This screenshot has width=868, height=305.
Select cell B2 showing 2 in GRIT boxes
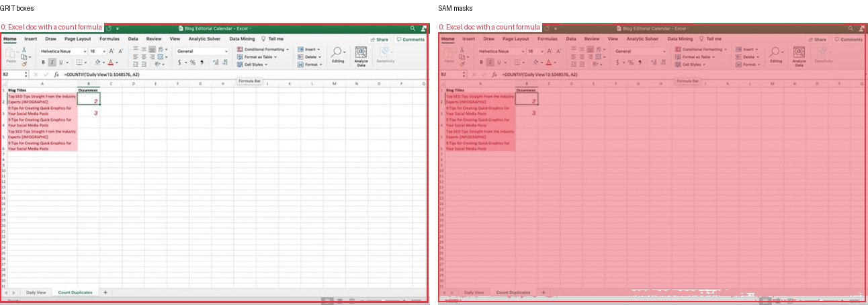[x=89, y=99]
